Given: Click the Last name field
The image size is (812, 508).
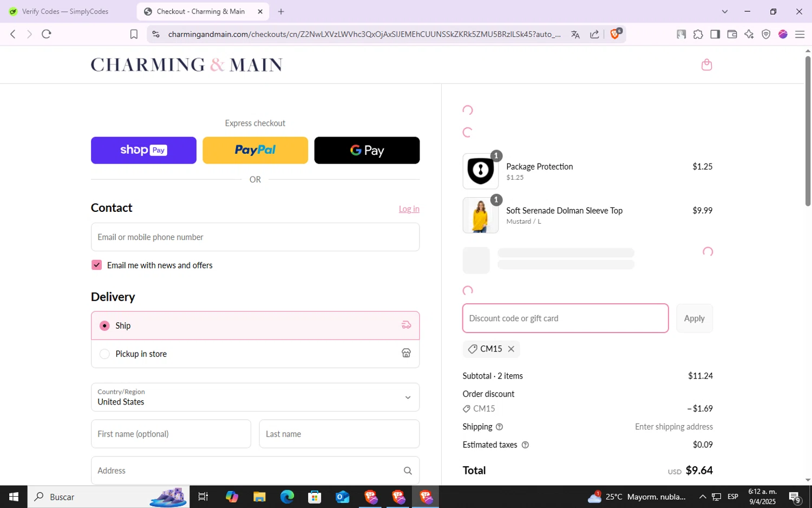Looking at the screenshot, I should (x=339, y=434).
